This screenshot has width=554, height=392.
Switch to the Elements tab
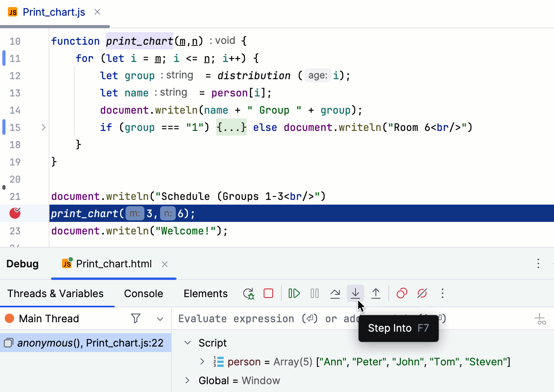pos(205,294)
